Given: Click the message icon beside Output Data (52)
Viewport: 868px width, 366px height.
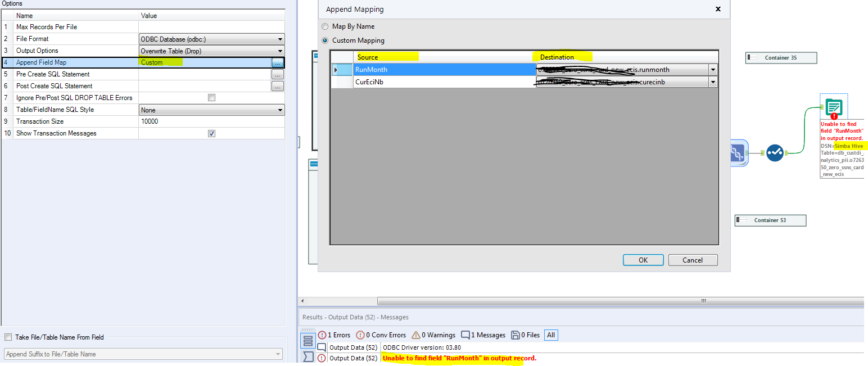Looking at the screenshot, I should 321,347.
